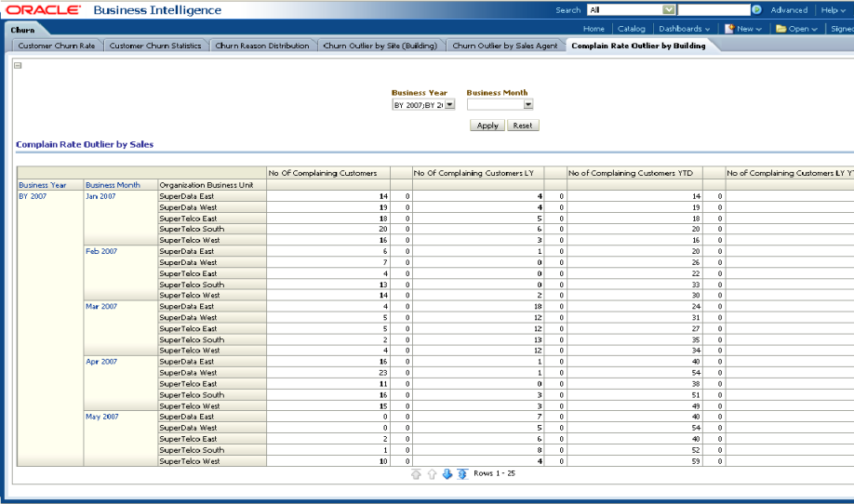Click the Churn dashboard title tab
This screenshot has height=504, width=854.
[x=22, y=30]
